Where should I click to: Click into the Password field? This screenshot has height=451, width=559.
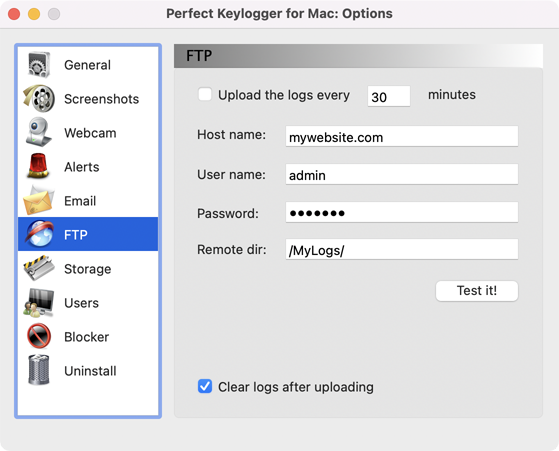tap(401, 212)
